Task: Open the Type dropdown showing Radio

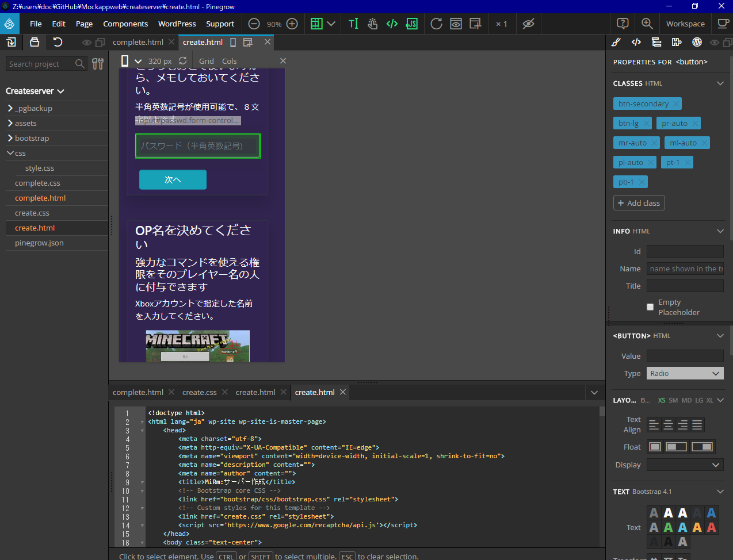Action: coord(685,373)
